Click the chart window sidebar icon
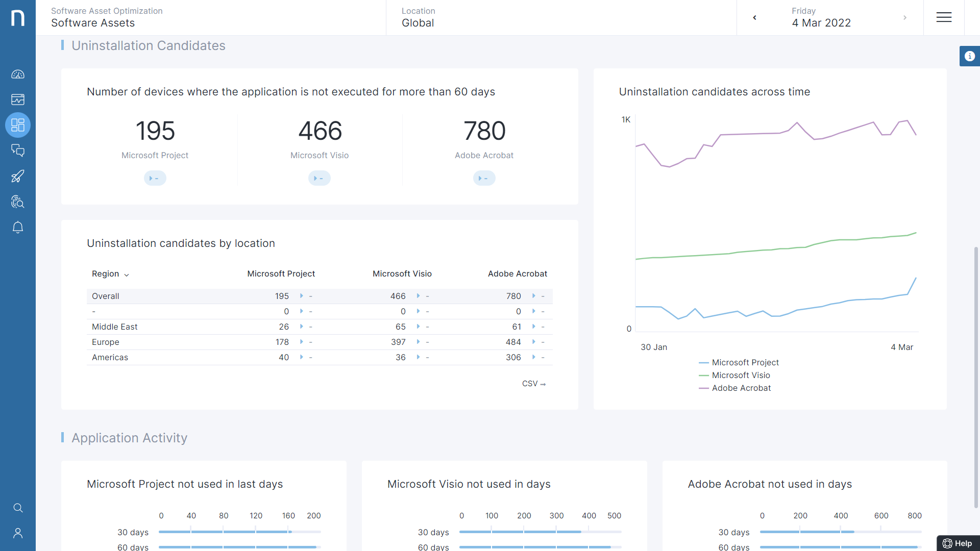This screenshot has width=980, height=551. click(x=18, y=99)
